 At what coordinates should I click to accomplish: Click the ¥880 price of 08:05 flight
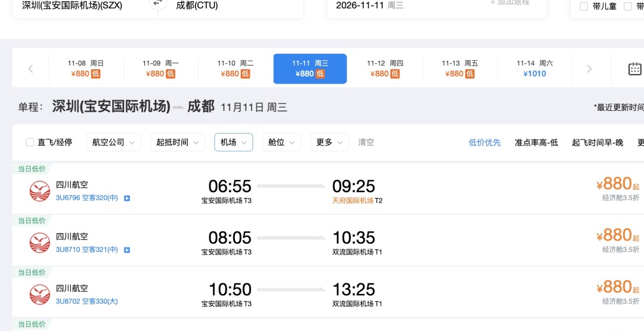(x=618, y=236)
